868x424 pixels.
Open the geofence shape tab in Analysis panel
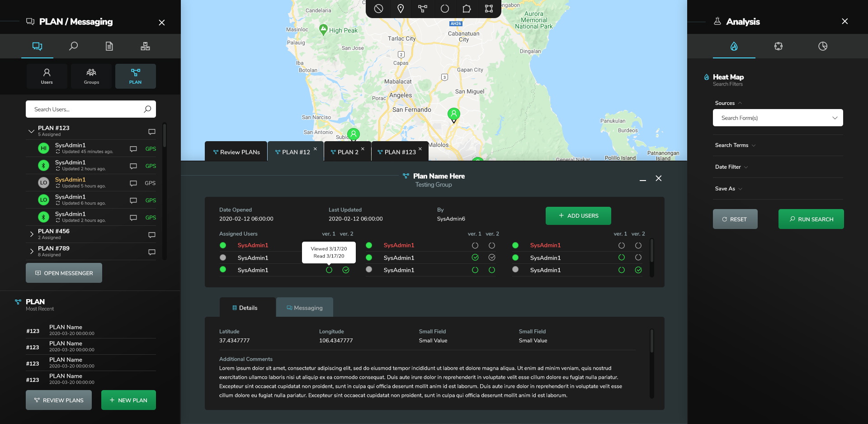click(778, 46)
